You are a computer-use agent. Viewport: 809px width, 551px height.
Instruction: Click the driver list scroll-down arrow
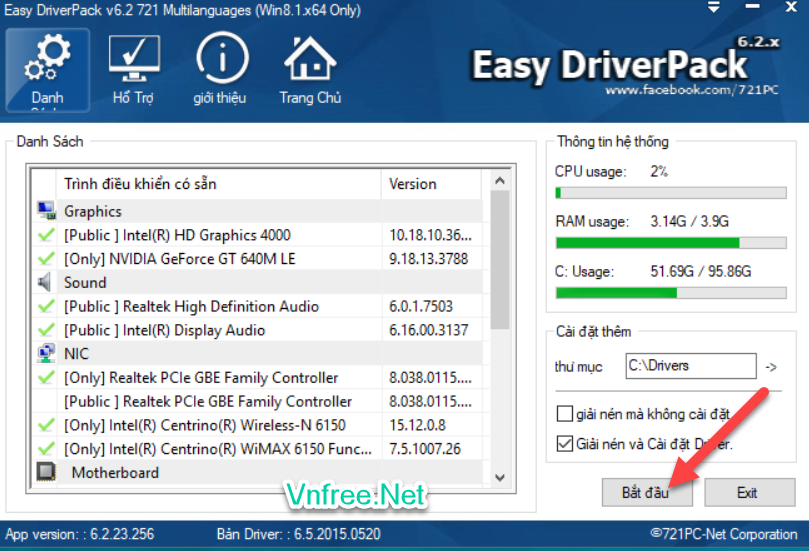point(500,478)
